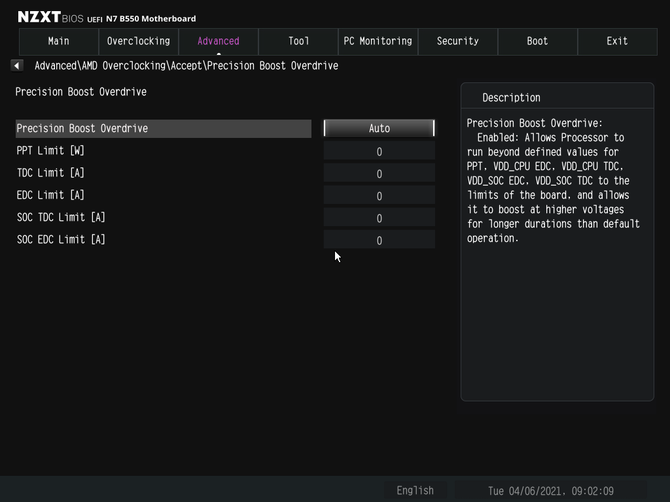The height and width of the screenshot is (502, 670).
Task: Switch to the Overclocking tab
Action: click(138, 41)
